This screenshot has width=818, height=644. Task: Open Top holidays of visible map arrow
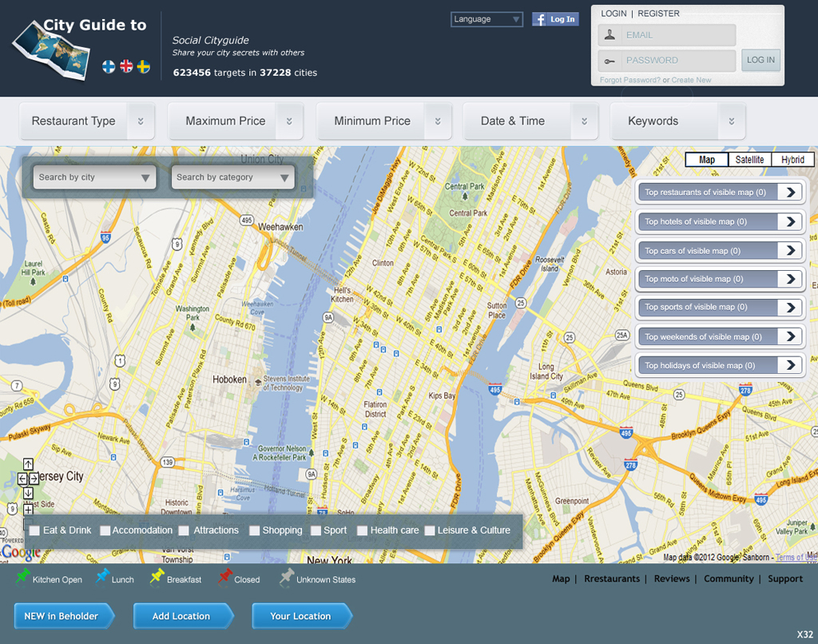point(790,365)
